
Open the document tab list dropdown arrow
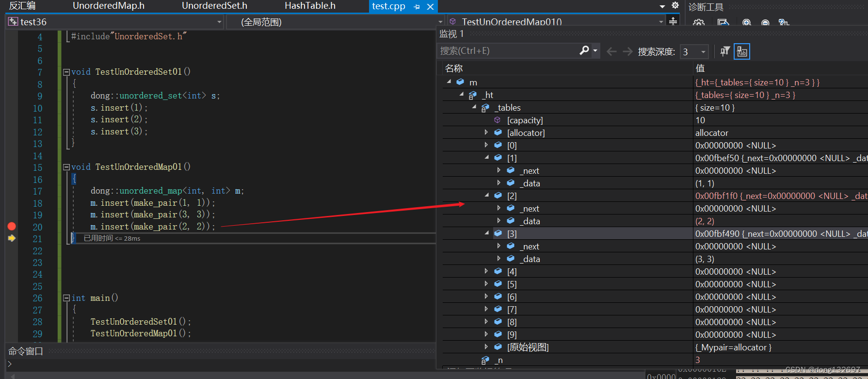pos(662,6)
